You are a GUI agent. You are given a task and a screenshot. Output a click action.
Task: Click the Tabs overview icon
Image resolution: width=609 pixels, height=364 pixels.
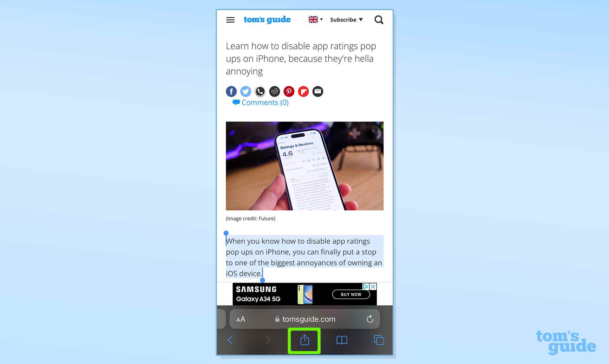[x=378, y=340]
